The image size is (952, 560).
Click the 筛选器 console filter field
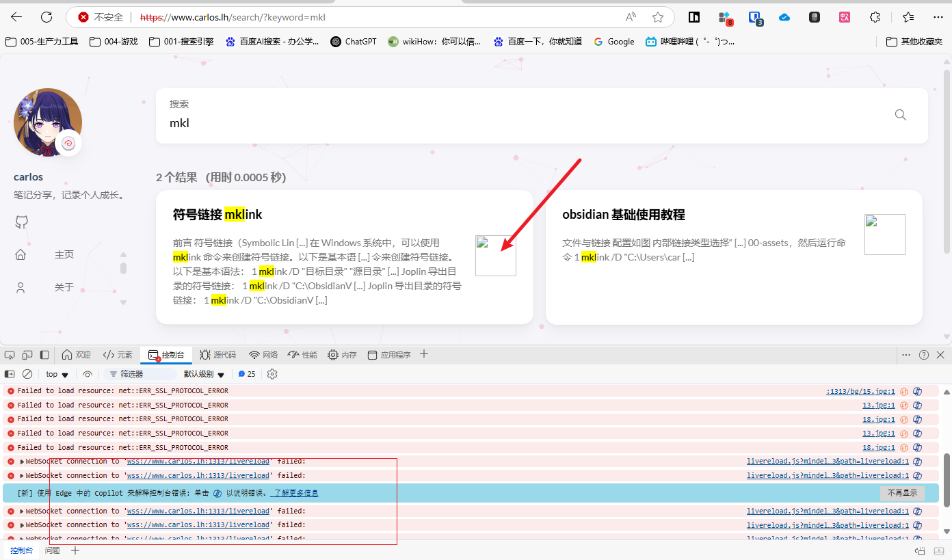coord(140,374)
